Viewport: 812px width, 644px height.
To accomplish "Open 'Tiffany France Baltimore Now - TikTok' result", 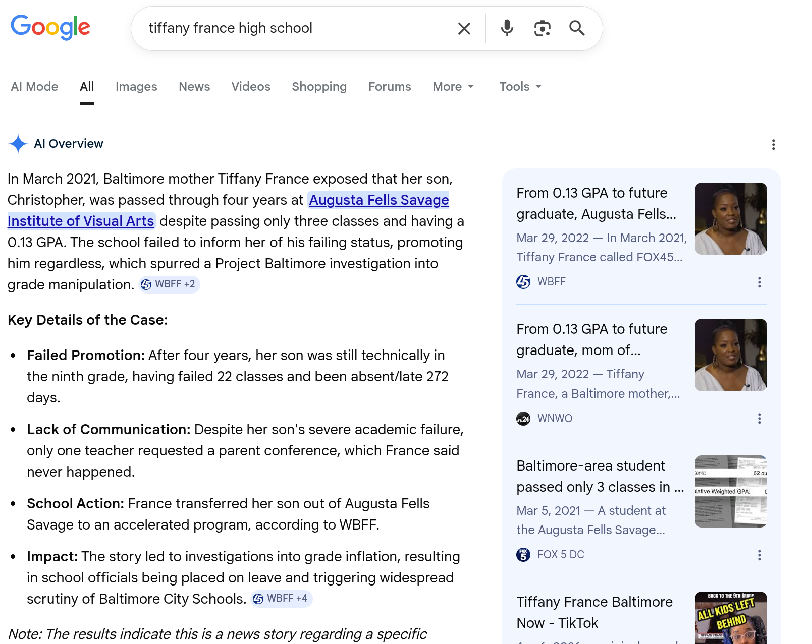I will (594, 612).
